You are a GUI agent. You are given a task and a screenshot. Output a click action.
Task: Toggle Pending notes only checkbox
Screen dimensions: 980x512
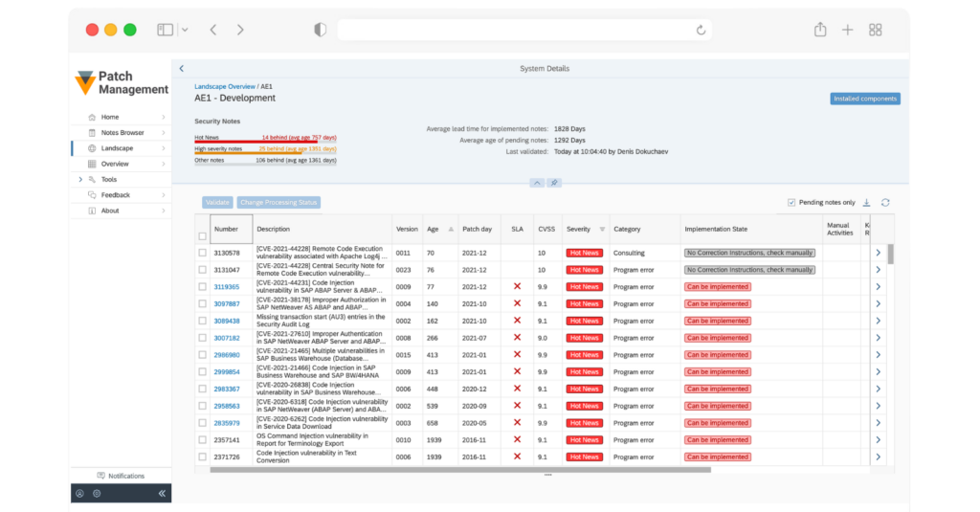coord(791,203)
